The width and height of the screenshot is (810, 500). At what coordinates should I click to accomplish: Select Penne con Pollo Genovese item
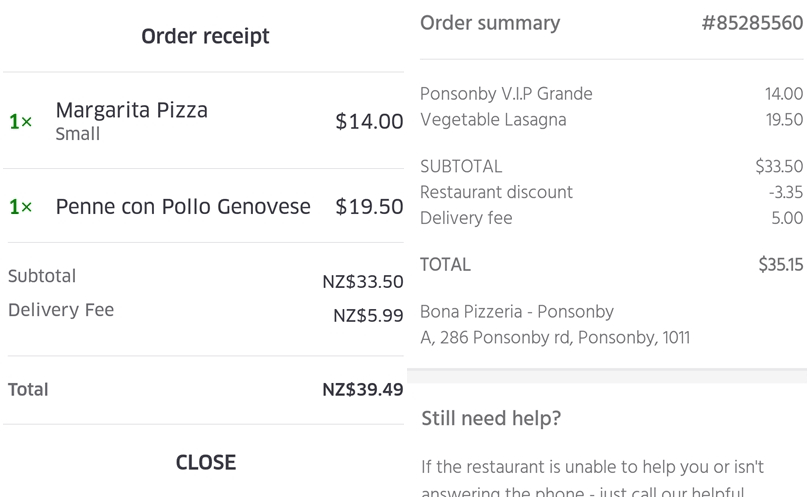pos(182,207)
